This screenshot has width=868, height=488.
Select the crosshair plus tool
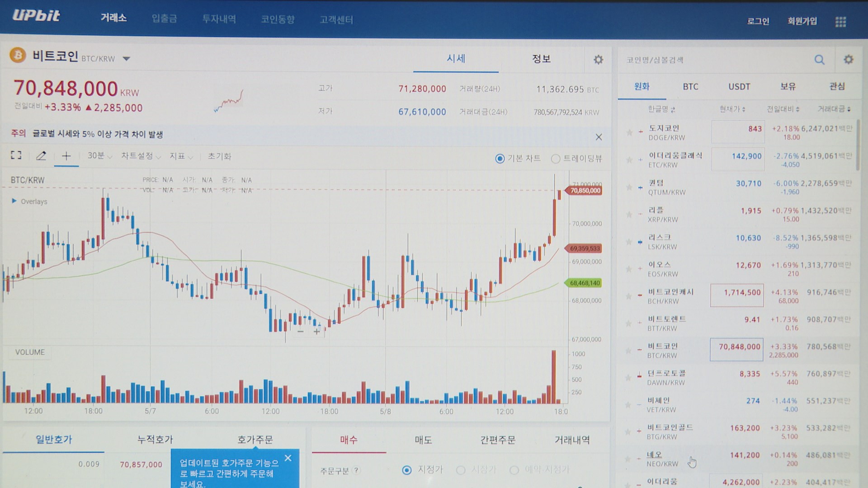pos(66,156)
